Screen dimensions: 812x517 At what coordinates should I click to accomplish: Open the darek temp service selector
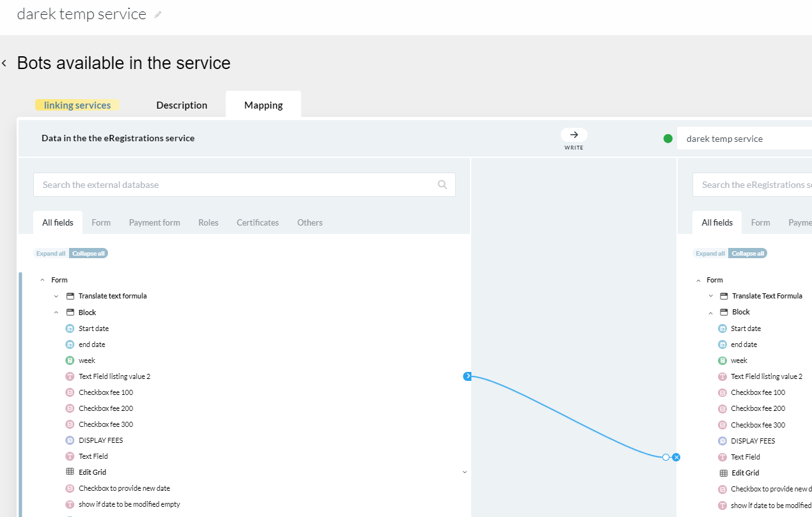click(744, 139)
